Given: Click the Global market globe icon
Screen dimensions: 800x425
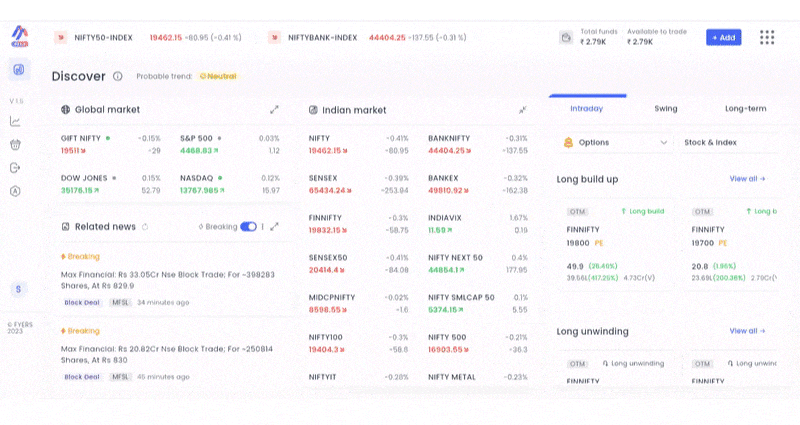Looking at the screenshot, I should click(x=65, y=109).
